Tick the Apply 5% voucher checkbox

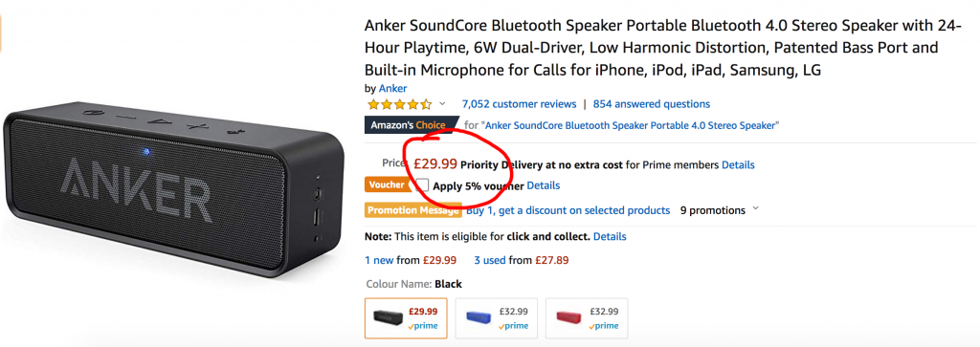423,185
